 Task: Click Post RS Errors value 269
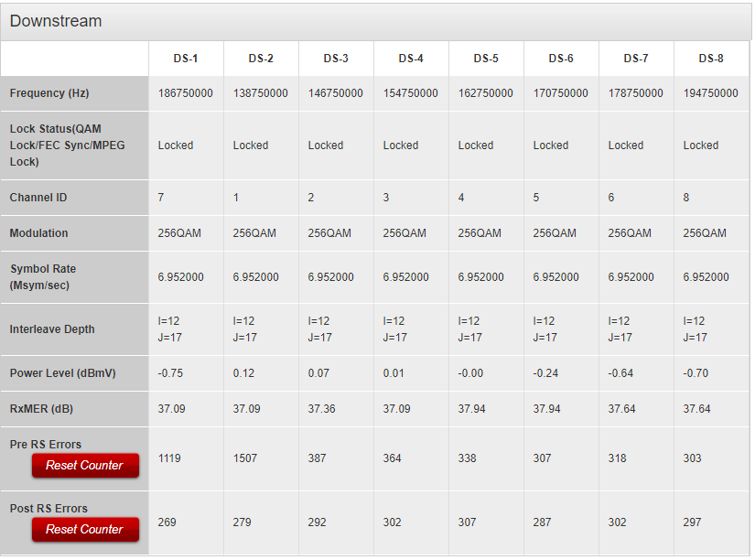167,522
